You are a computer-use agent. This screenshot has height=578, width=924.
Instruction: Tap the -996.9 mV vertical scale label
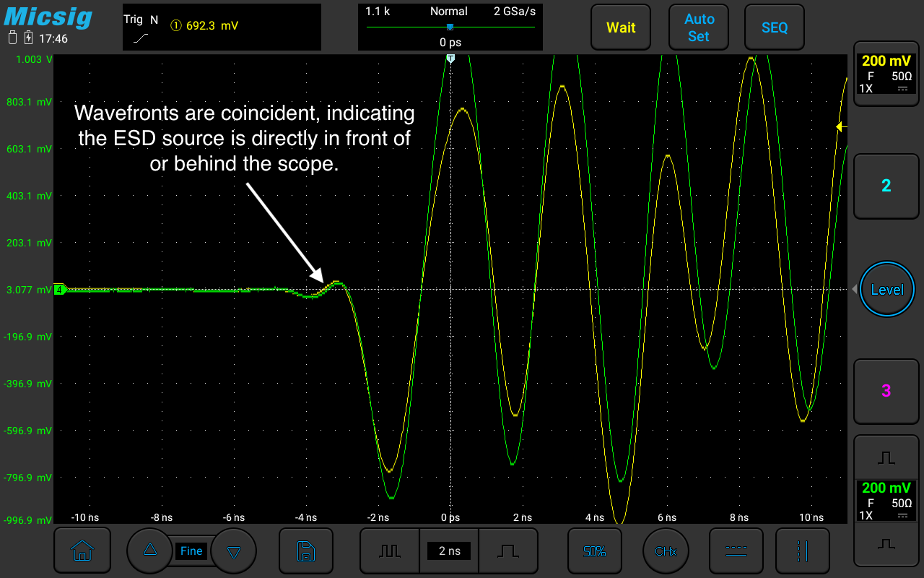(28, 520)
